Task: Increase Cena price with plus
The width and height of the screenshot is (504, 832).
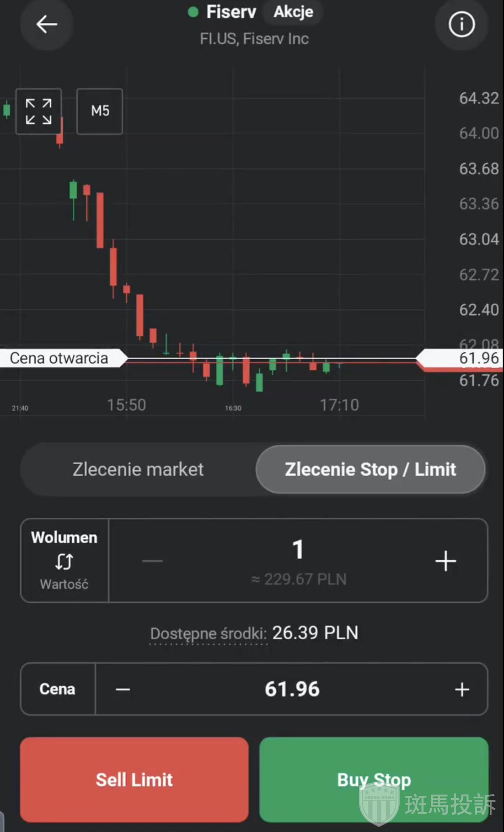Action: tap(462, 690)
